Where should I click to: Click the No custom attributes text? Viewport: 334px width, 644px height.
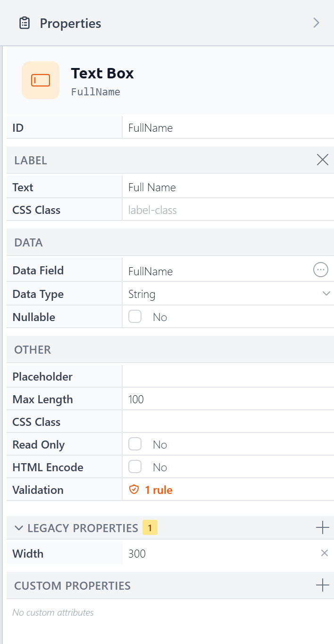click(x=53, y=612)
